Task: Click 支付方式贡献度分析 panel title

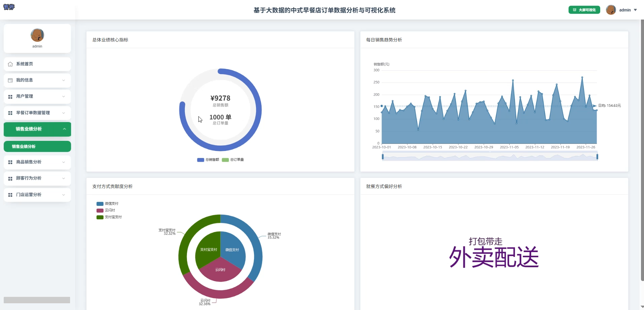Action: (x=112, y=186)
